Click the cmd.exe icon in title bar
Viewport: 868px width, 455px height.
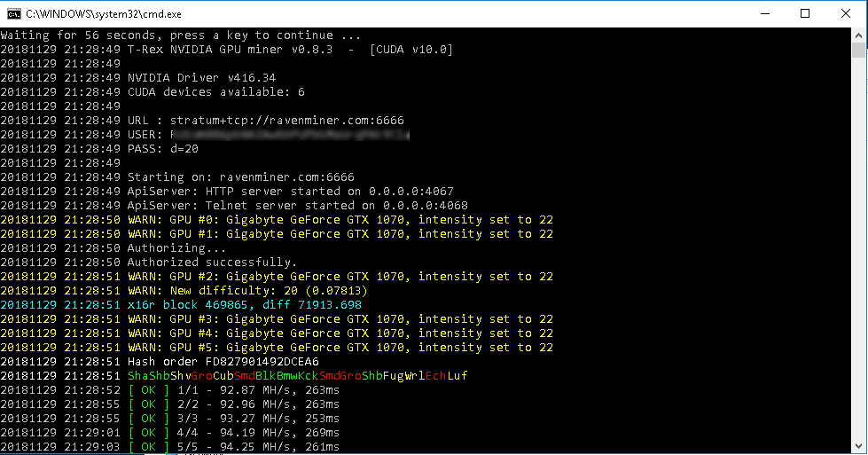pyautogui.click(x=14, y=14)
